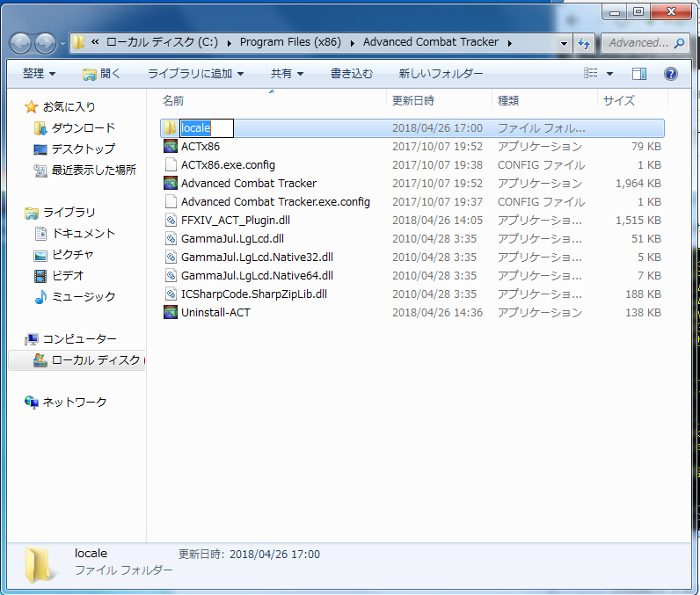Select the GammaJul.LgLcd.Native64.dll file icon
The width and height of the screenshot is (700, 595).
(x=170, y=276)
